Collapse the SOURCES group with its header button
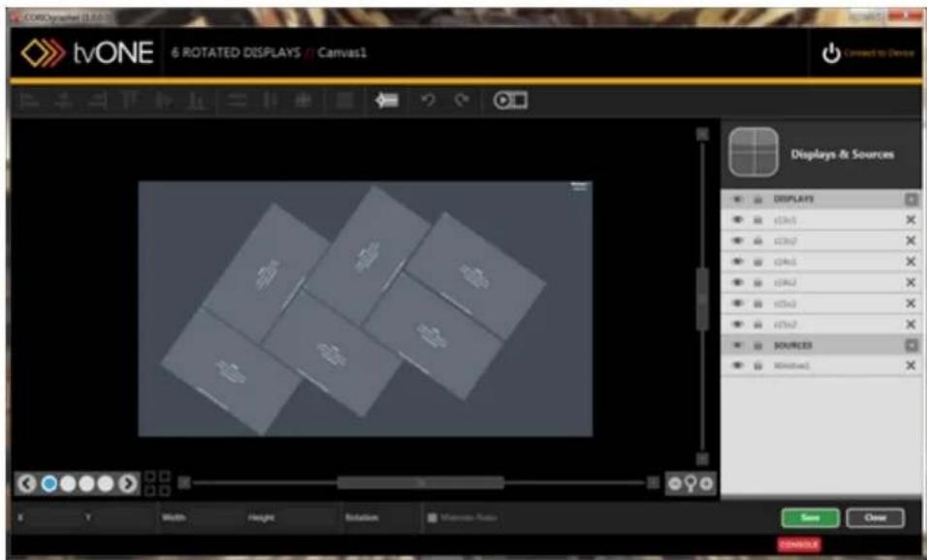The height and width of the screenshot is (560, 927). pyautogui.click(x=911, y=346)
